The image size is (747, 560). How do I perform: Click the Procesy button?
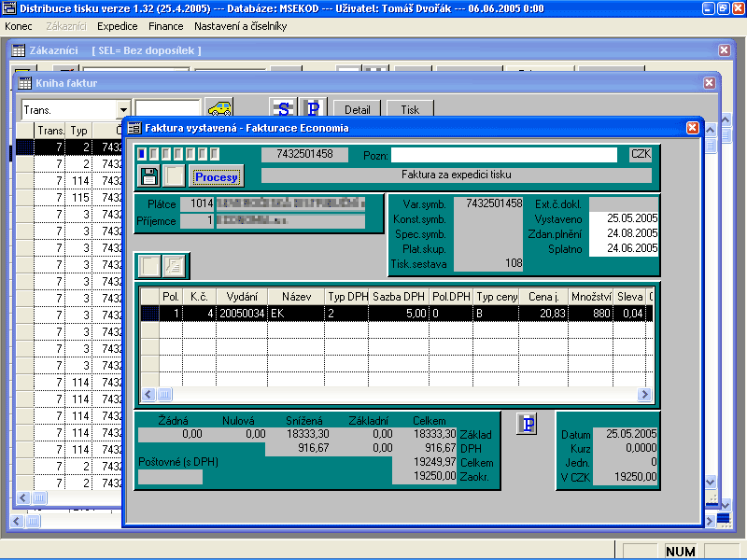(217, 176)
